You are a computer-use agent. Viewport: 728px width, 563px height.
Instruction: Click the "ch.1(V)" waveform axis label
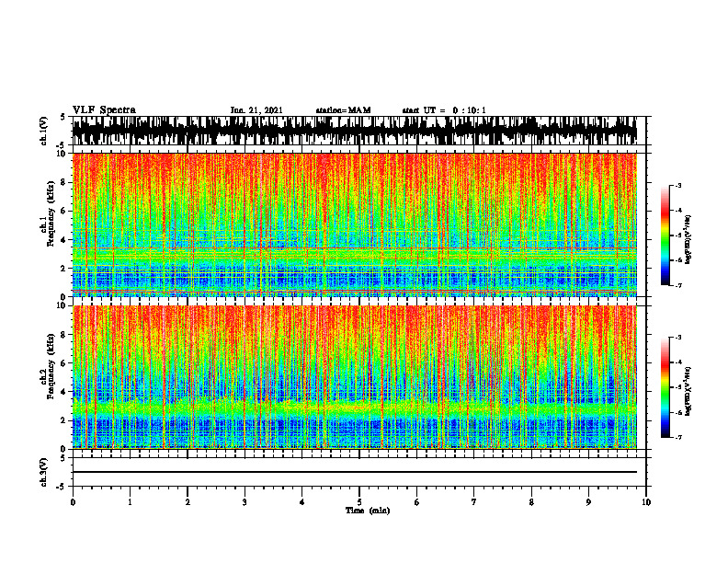click(x=44, y=131)
